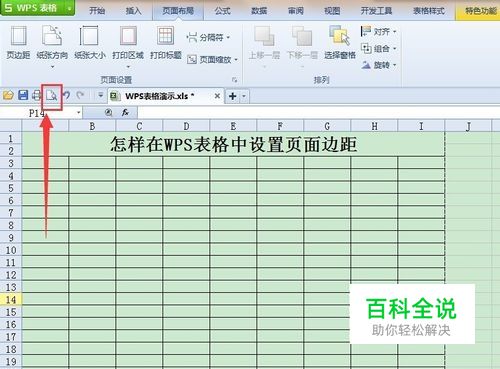Click the plus button for new document

233,96
